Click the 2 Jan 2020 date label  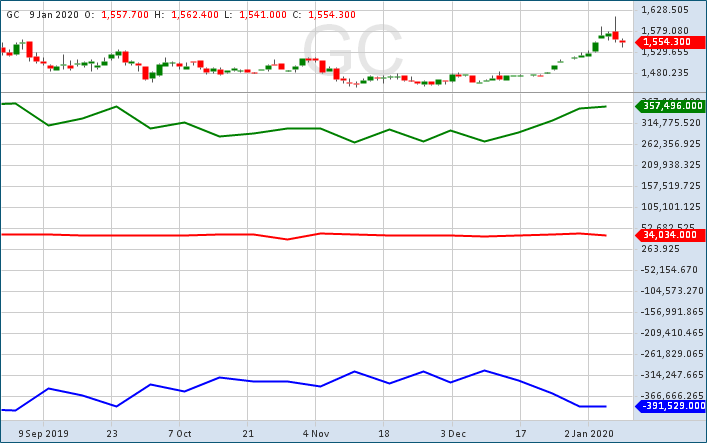point(589,434)
